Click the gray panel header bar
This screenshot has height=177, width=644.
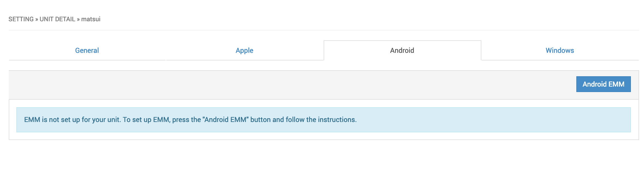[273, 85]
